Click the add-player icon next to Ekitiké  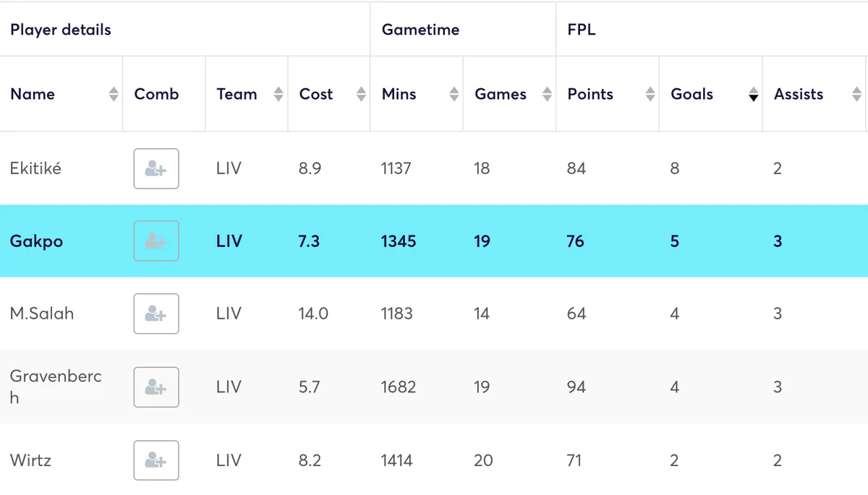point(156,168)
